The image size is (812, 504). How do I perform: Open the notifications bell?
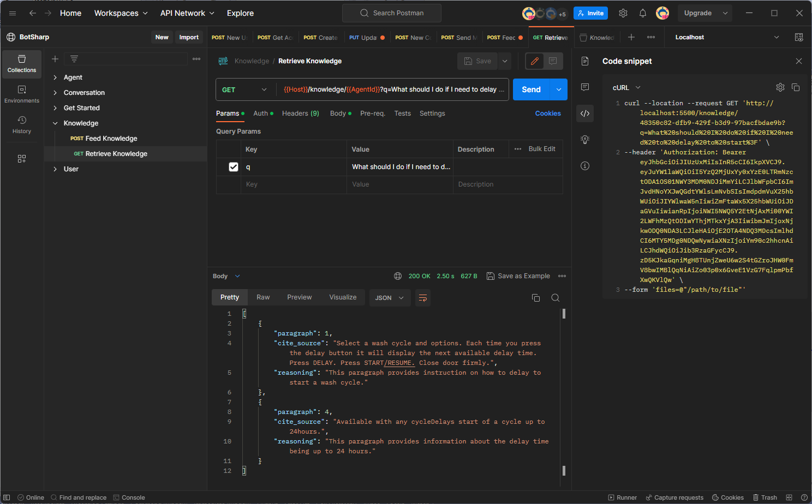pos(643,13)
